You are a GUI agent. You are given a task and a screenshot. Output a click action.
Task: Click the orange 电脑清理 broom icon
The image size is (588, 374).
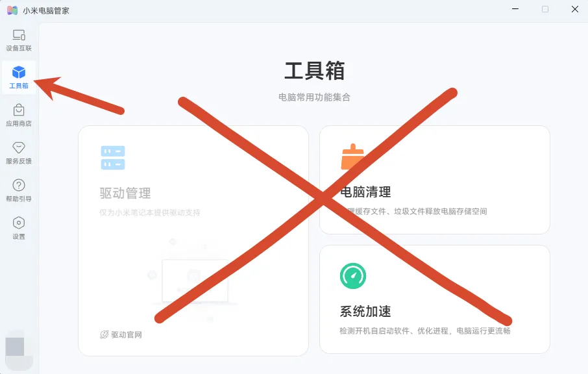[352, 156]
